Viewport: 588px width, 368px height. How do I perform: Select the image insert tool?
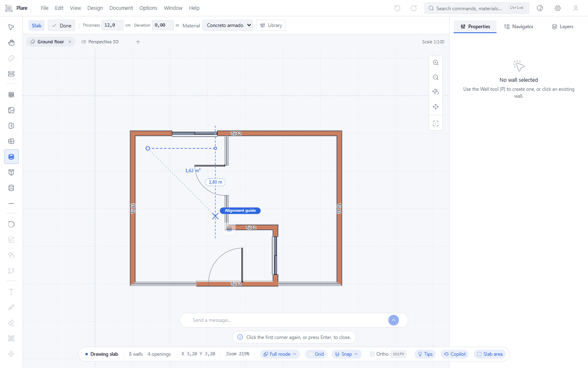pos(11,110)
